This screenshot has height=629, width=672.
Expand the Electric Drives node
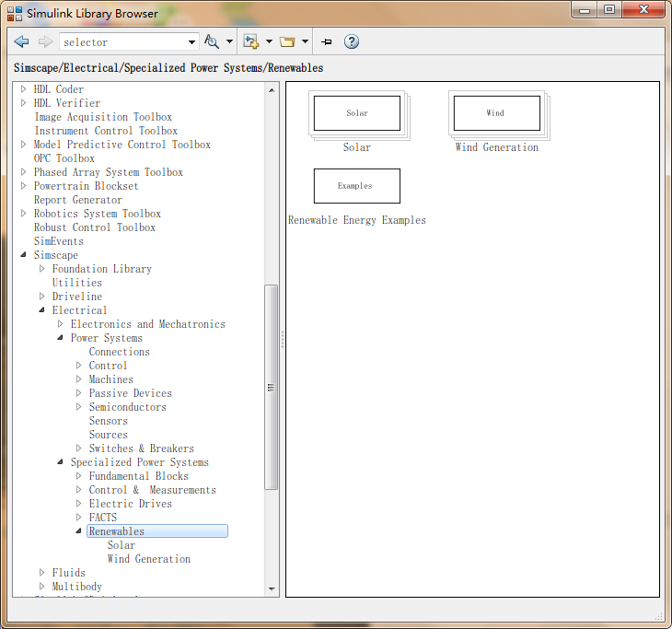point(79,504)
